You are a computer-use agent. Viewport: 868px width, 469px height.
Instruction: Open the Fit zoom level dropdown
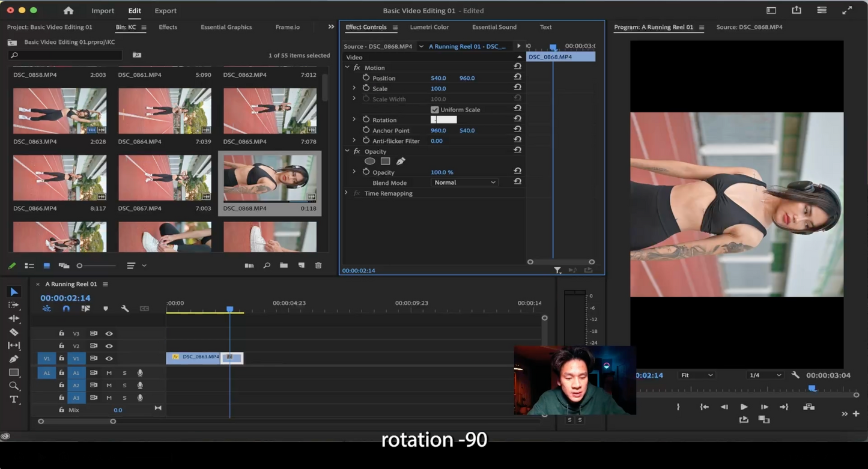(x=696, y=375)
